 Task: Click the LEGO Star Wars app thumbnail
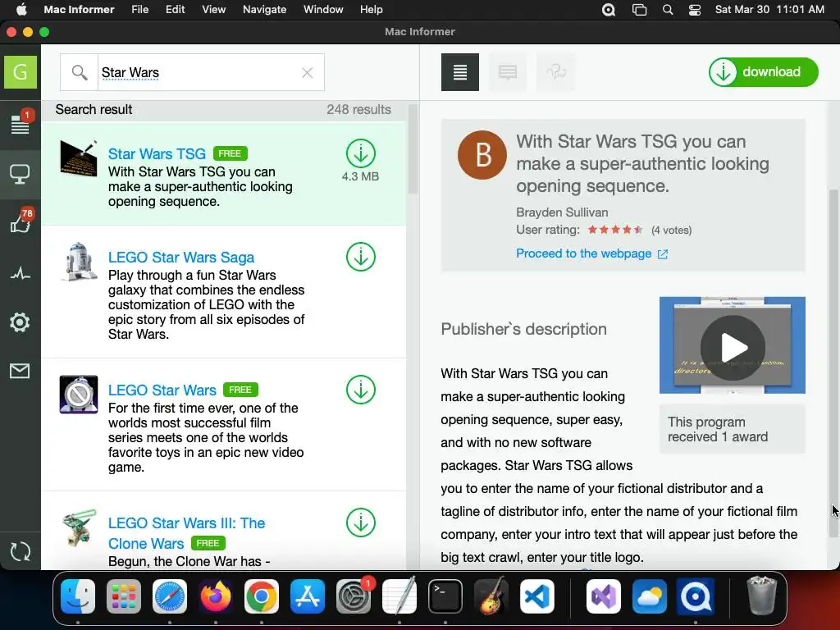click(79, 395)
